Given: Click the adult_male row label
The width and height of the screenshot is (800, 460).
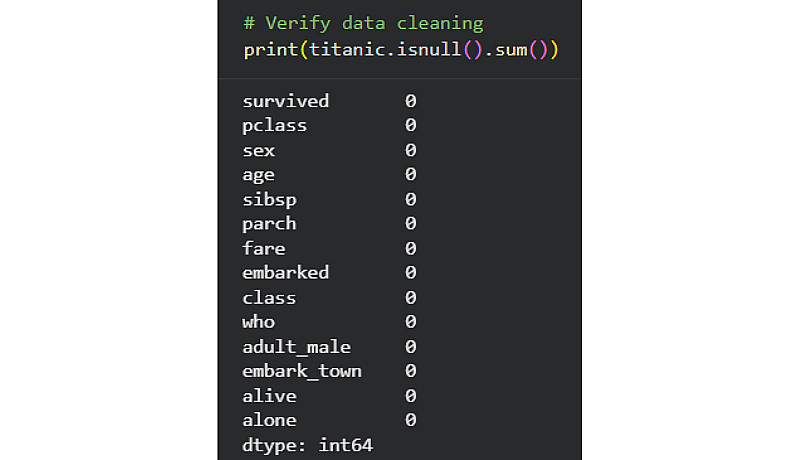Looking at the screenshot, I should (x=296, y=347).
